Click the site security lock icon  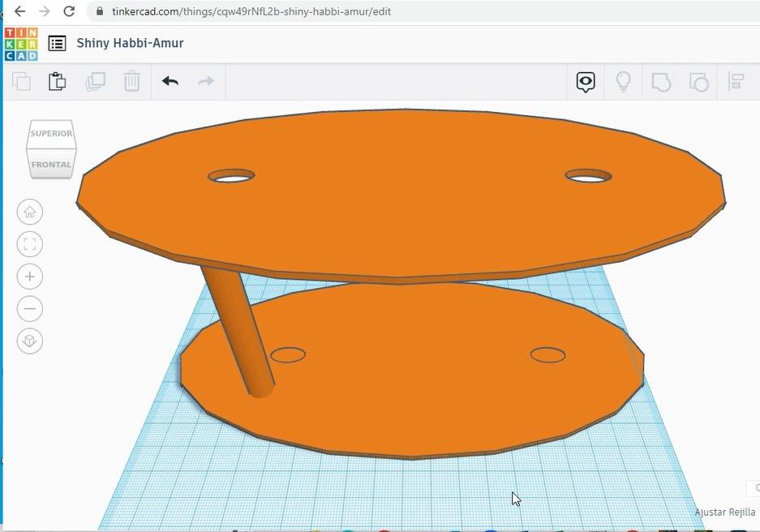[x=100, y=11]
